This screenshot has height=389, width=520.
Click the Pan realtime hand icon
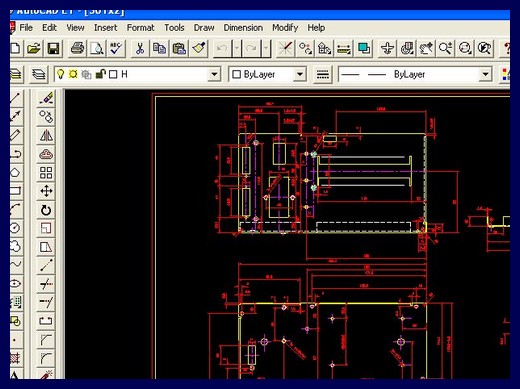point(426,49)
